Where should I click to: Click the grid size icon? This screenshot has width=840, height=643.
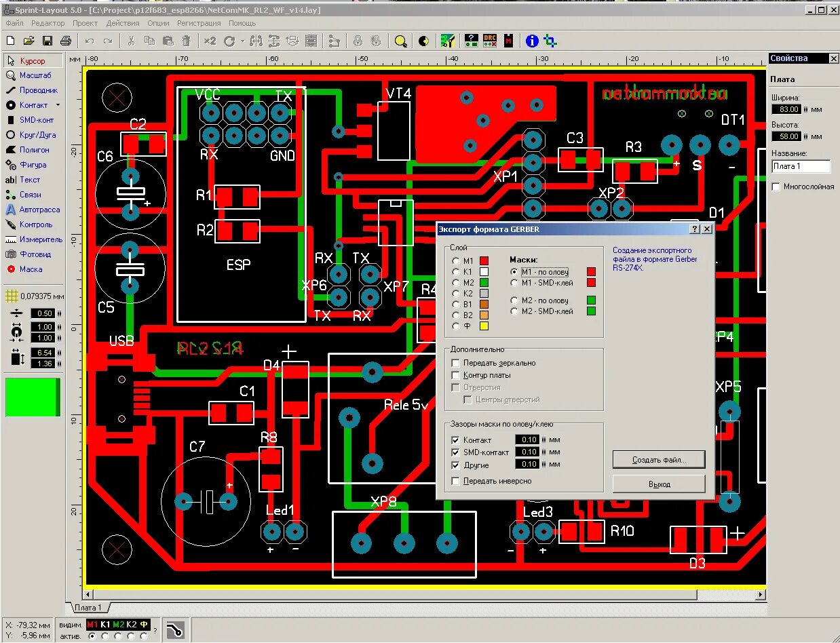pyautogui.click(x=11, y=296)
